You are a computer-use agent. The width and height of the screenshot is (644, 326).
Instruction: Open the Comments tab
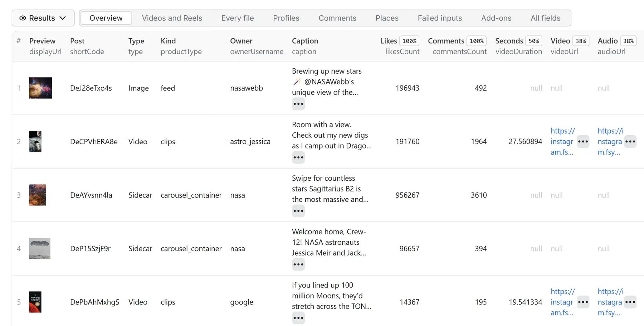[x=337, y=18]
